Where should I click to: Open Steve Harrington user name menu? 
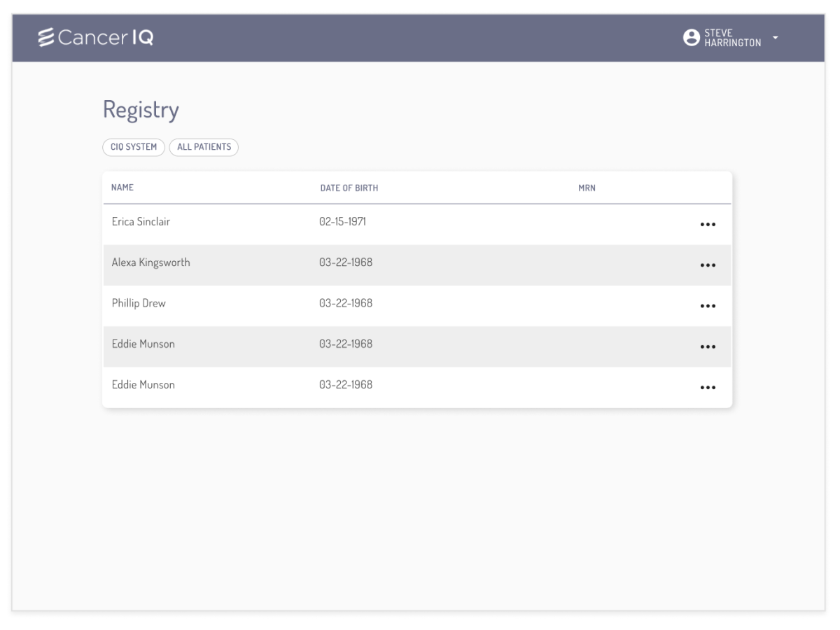coord(733,37)
